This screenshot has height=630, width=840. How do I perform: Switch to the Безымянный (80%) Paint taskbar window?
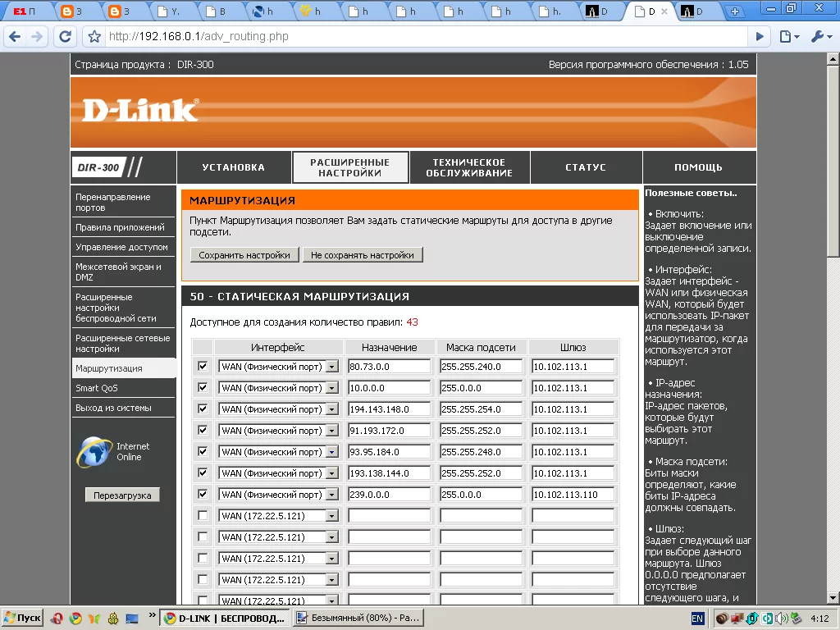click(x=358, y=618)
